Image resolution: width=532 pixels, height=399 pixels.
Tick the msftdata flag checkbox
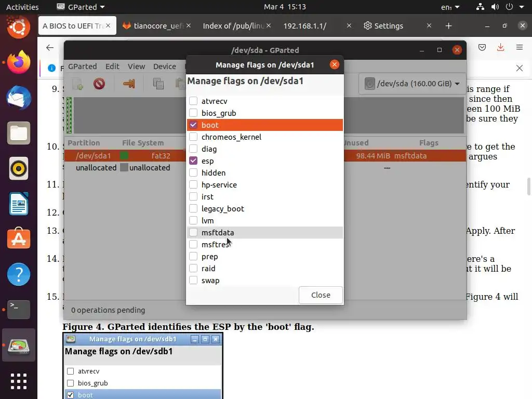tap(193, 232)
